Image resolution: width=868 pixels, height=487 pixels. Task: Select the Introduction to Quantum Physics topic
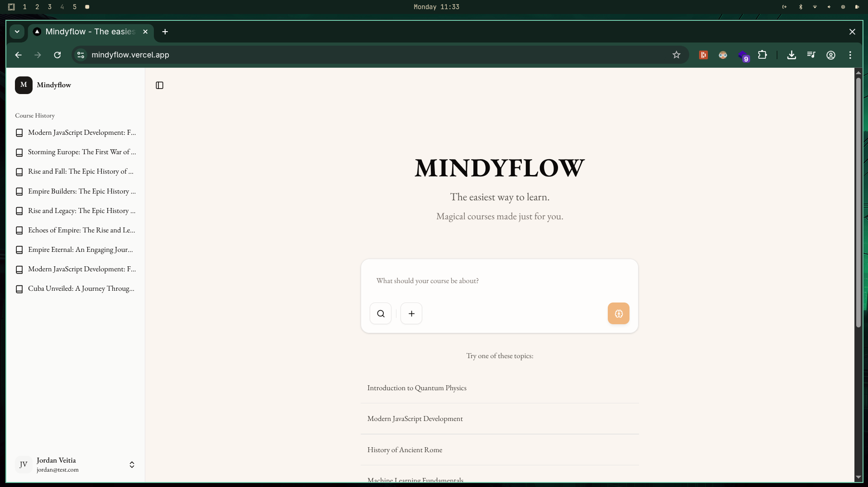417,388
